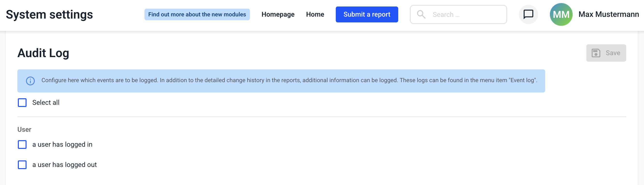Click the 'a user has logged in' label
Viewport: 644px width, 185px height.
[62, 145]
